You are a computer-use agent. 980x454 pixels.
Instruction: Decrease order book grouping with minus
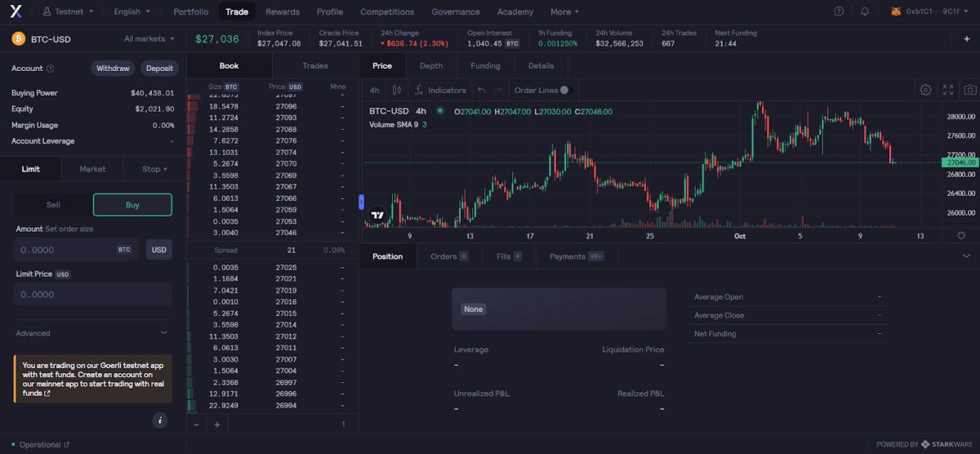click(x=197, y=424)
